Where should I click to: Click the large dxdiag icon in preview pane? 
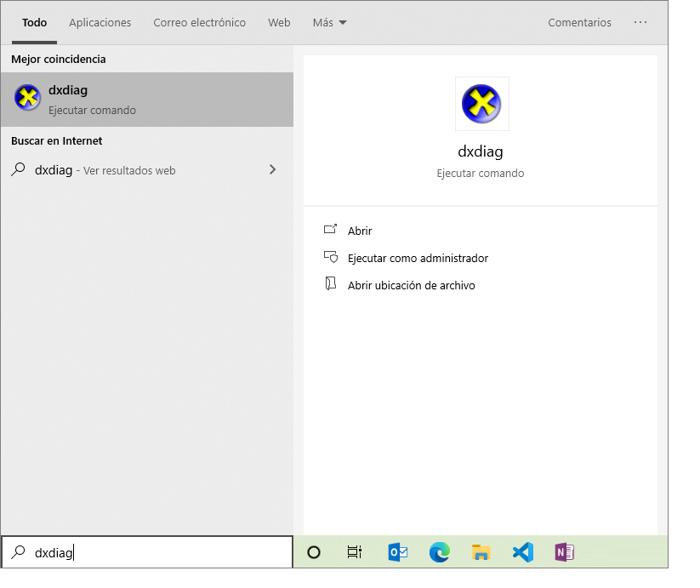point(481,104)
